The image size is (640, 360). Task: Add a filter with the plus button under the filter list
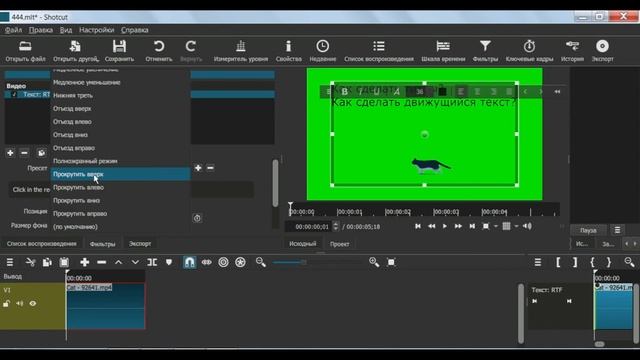[10, 153]
